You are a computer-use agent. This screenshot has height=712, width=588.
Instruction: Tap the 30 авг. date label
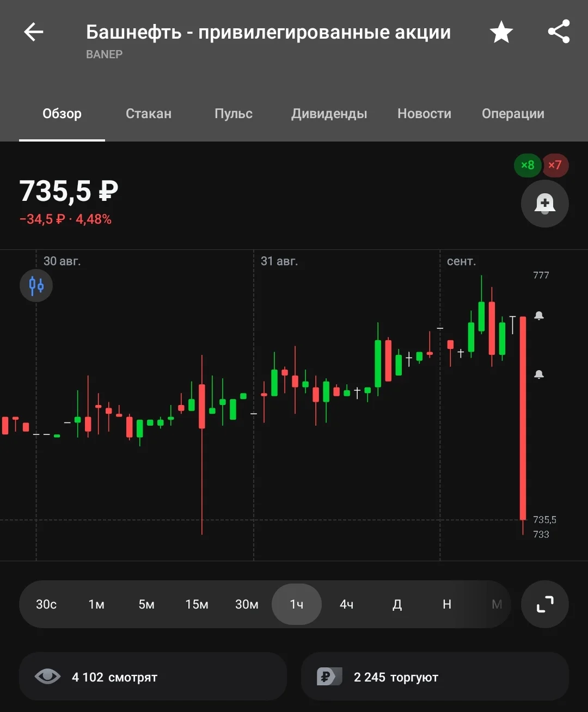pyautogui.click(x=62, y=261)
